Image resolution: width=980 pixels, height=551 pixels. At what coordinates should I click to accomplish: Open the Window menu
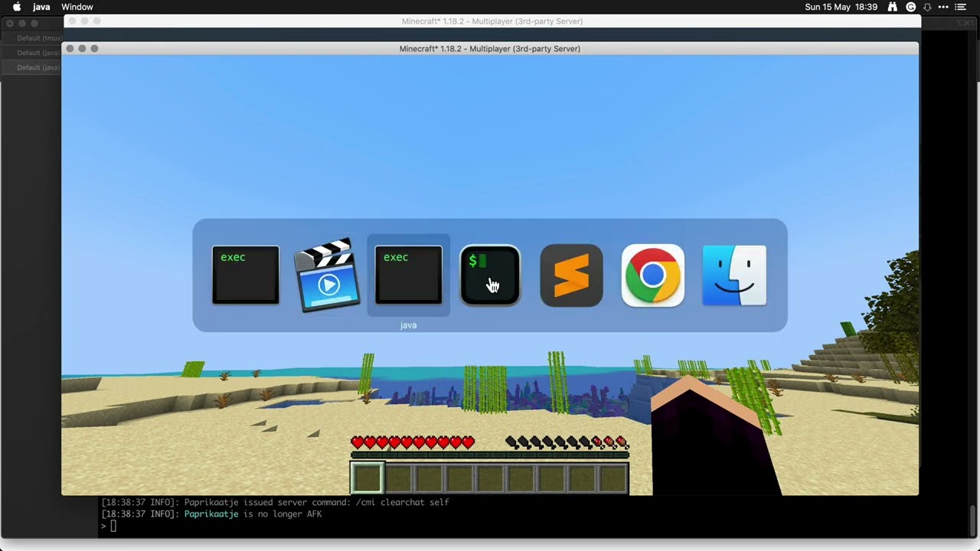click(x=77, y=7)
